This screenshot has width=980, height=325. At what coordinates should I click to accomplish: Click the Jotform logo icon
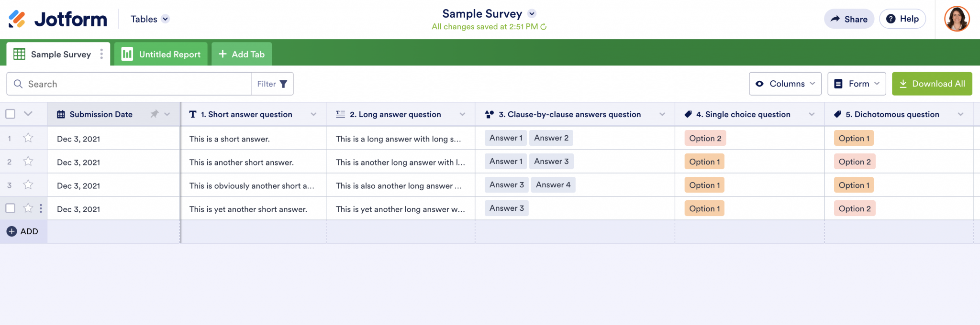(x=17, y=19)
